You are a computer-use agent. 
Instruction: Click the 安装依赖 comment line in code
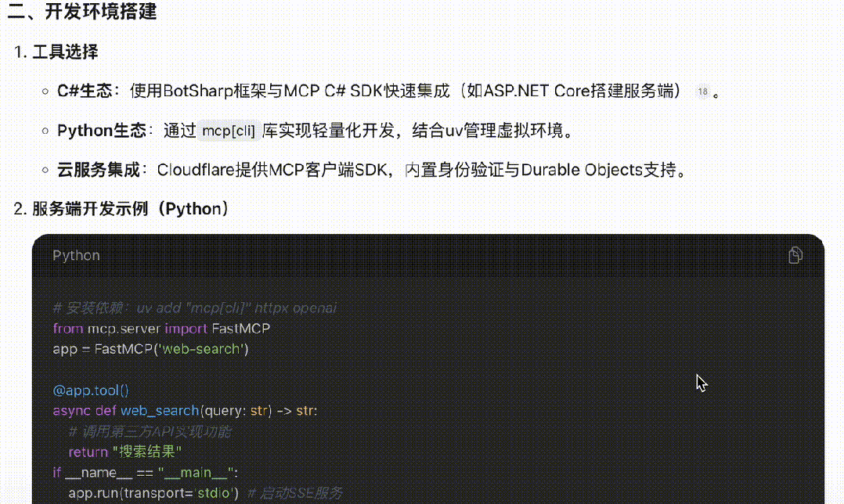[194, 308]
